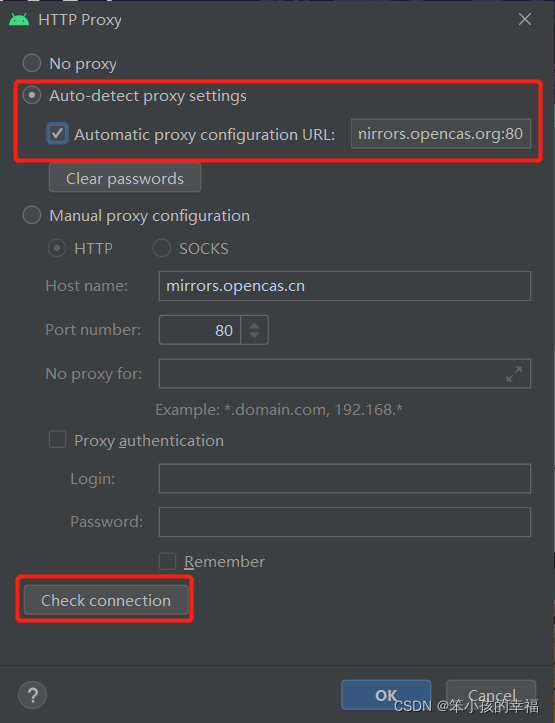Click the Login text field
The height and width of the screenshot is (723, 555).
point(345,479)
